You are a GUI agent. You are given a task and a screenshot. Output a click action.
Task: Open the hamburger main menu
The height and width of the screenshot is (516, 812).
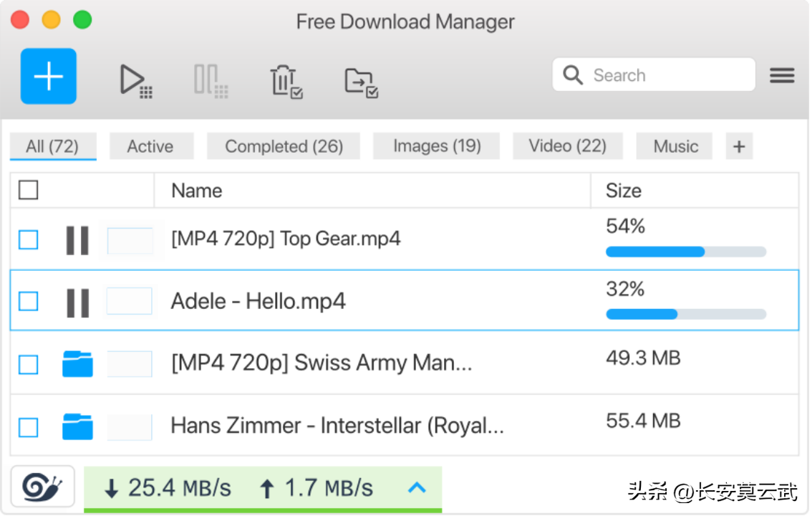tap(782, 75)
